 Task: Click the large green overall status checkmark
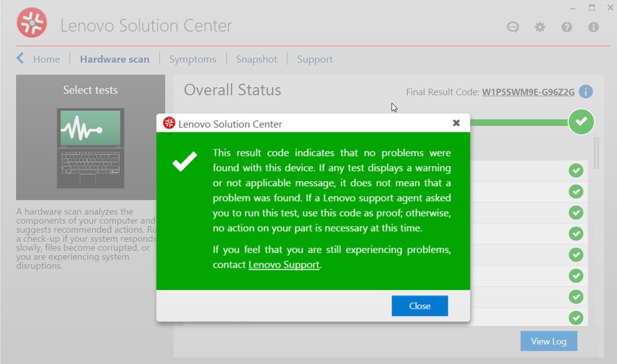point(581,122)
